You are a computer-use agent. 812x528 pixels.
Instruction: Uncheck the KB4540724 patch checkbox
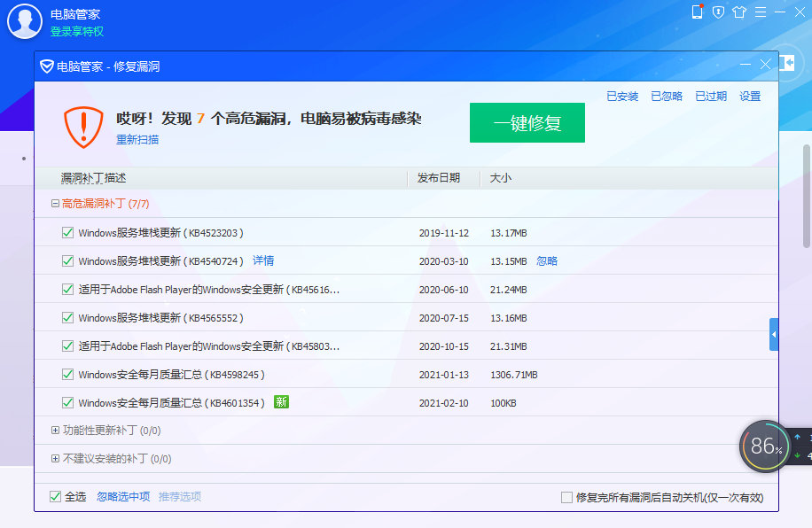67,260
